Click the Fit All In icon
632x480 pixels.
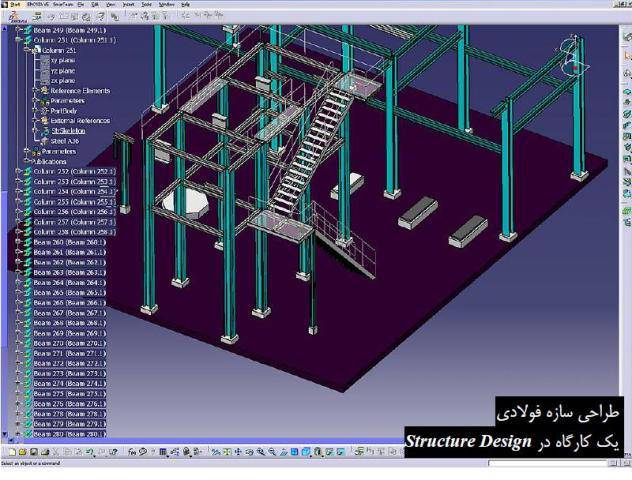(227, 452)
